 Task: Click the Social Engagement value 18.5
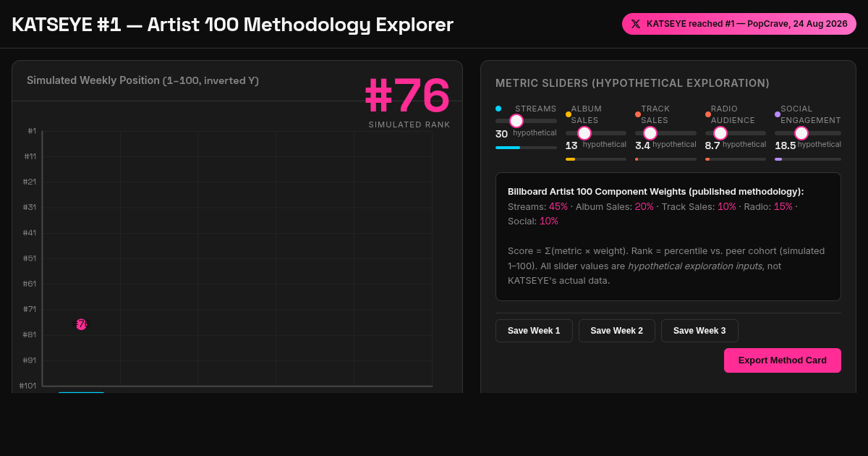click(x=785, y=145)
